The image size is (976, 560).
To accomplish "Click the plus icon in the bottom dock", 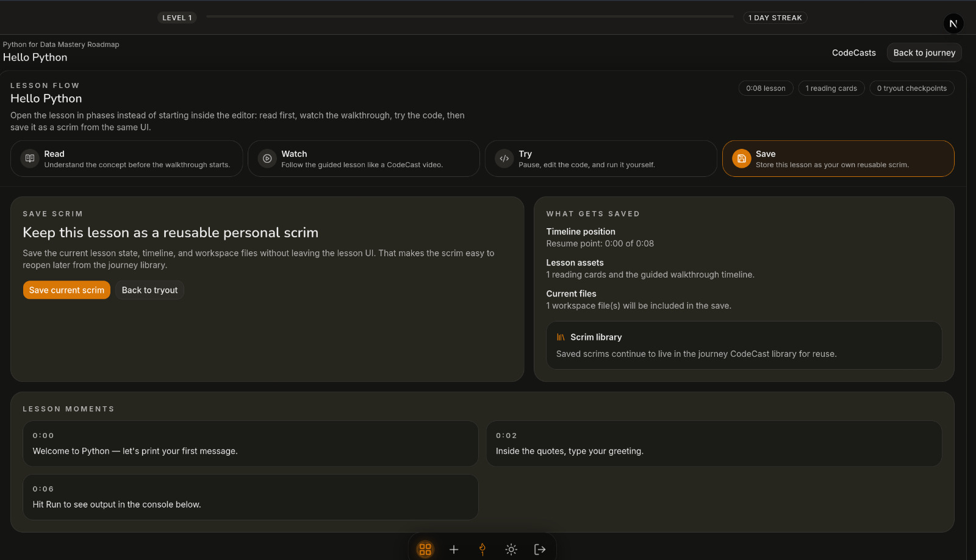I will tap(454, 549).
